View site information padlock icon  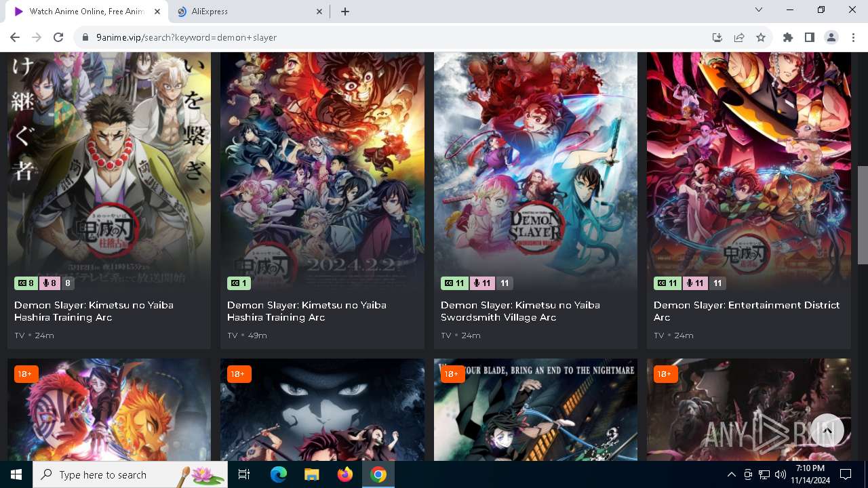(x=85, y=37)
